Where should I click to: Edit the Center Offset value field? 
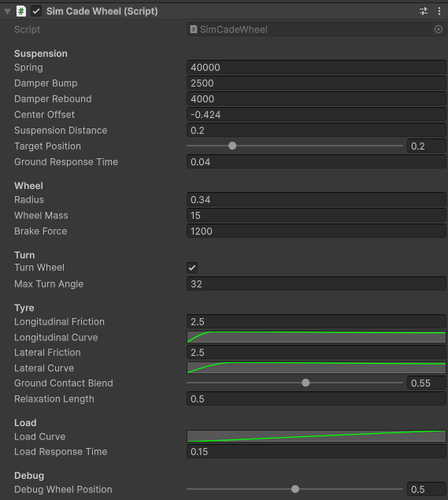click(316, 115)
